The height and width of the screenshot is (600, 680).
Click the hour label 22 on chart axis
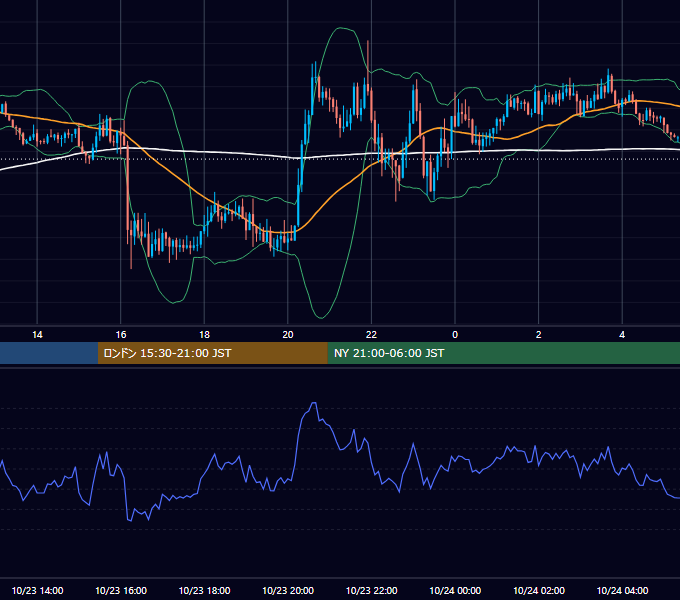pyautogui.click(x=371, y=335)
